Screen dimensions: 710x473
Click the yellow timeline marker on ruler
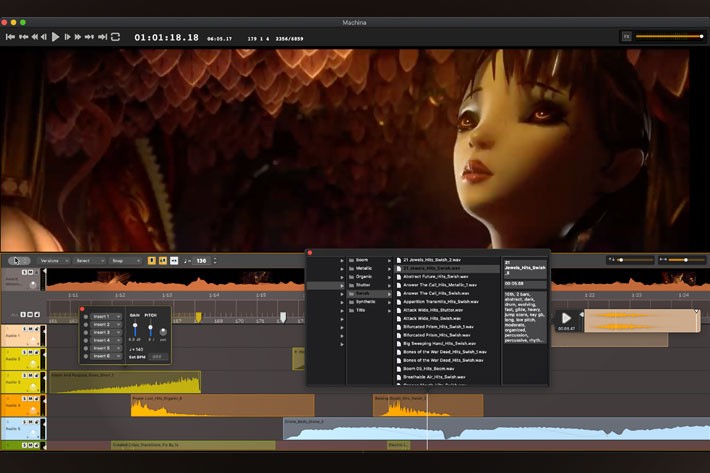pos(198,317)
